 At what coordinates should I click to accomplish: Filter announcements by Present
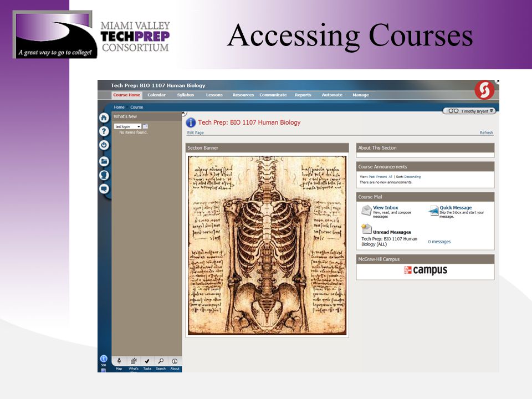(x=381, y=177)
